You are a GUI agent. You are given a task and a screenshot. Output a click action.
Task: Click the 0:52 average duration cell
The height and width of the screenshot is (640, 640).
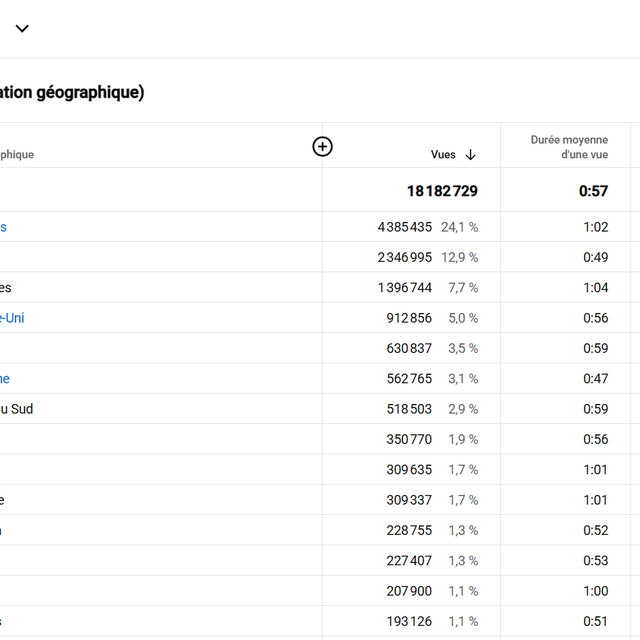596,531
